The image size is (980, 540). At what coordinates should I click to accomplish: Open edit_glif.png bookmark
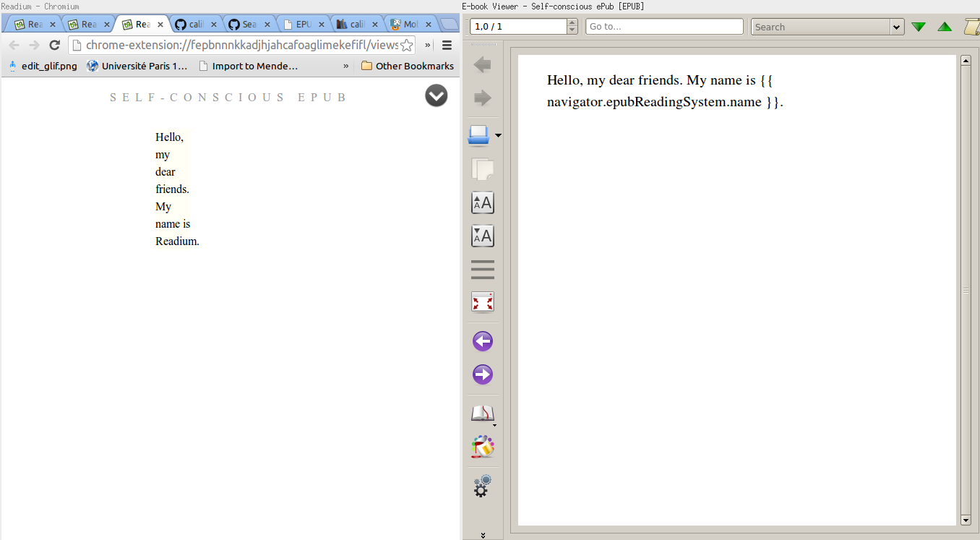tap(43, 66)
